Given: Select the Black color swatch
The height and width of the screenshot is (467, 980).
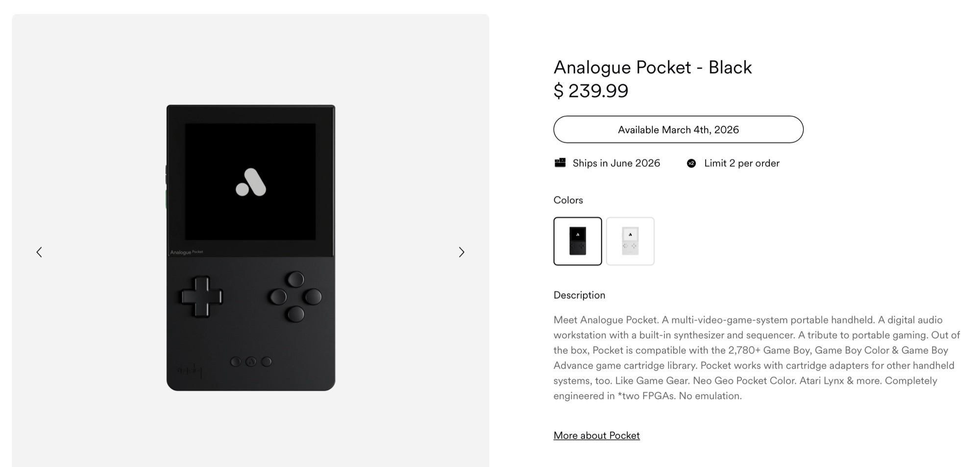Looking at the screenshot, I should click(x=578, y=241).
